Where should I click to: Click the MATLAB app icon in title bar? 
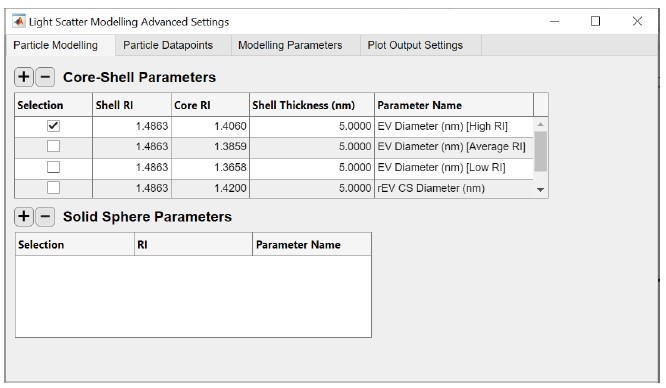[x=19, y=21]
